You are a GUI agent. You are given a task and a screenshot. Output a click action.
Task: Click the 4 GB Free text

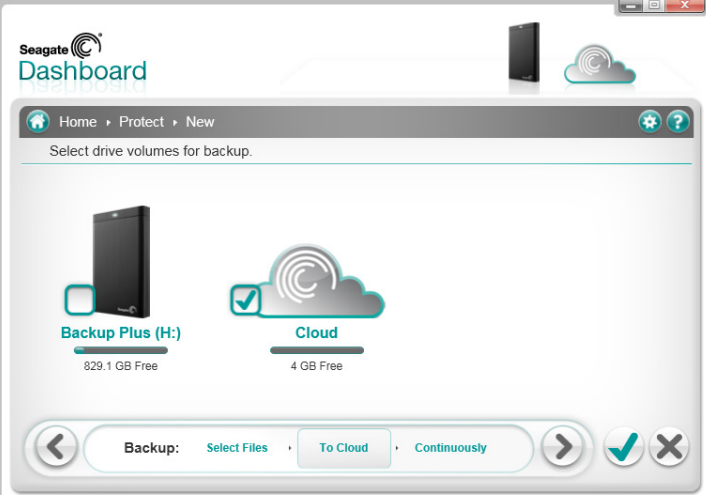(317, 366)
